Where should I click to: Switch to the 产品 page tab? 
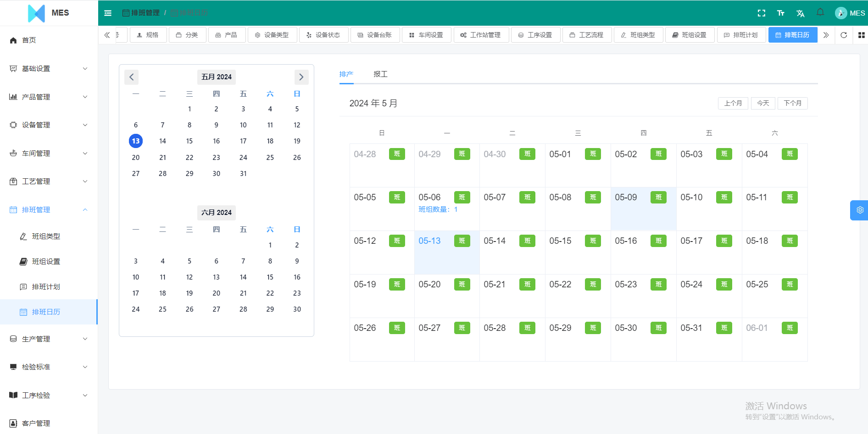pos(227,35)
